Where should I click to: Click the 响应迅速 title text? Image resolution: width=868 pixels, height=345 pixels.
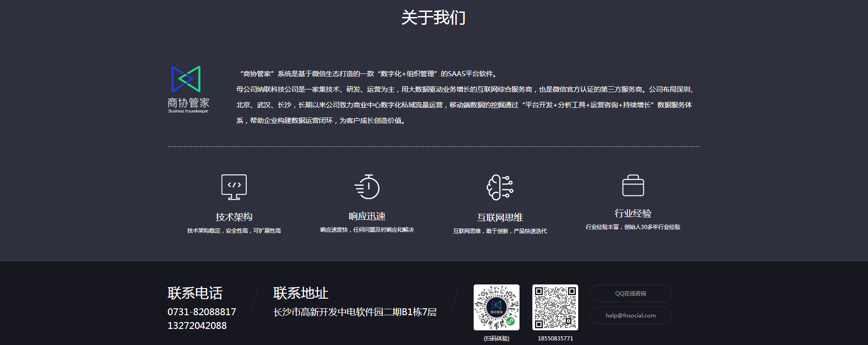pos(367,216)
